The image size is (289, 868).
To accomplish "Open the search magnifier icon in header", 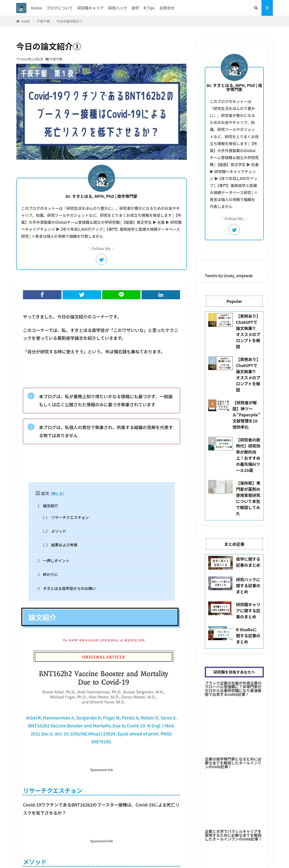I will tap(256, 8).
